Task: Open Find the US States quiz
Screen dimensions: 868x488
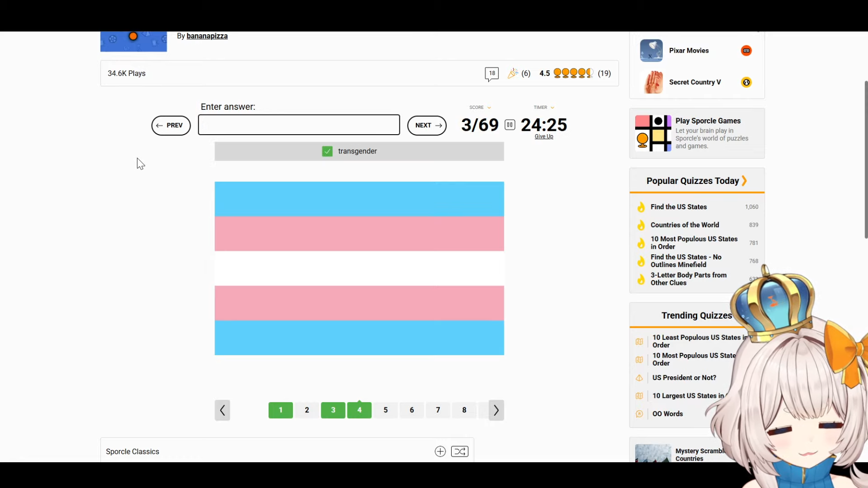Action: (x=678, y=207)
